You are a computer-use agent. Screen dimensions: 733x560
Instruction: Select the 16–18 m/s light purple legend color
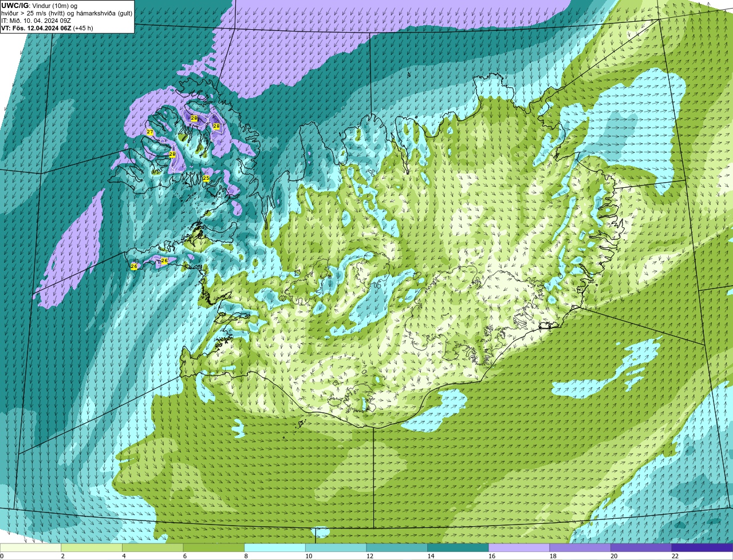pyautogui.click(x=519, y=547)
